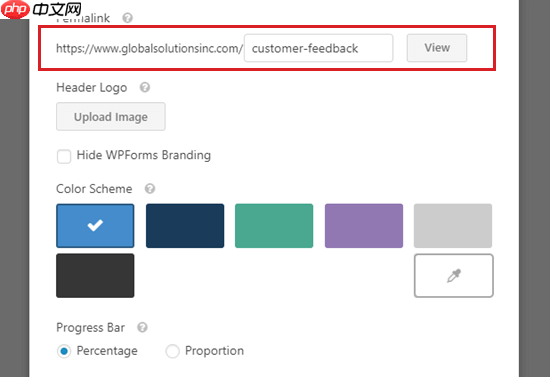Viewport: 550px width, 377px height.
Task: Choose the charcoal black color scheme
Action: click(95, 276)
